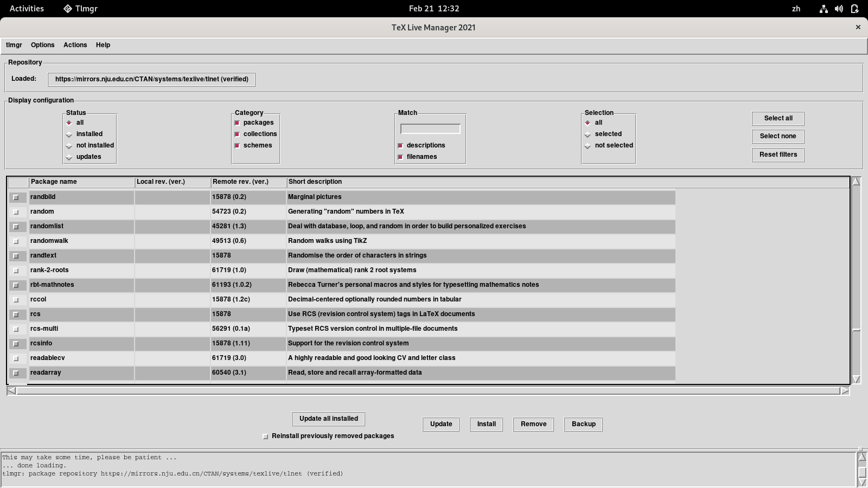Viewport: 868px width, 488px height.
Task: Open the network status icon in top bar
Action: coord(824,9)
